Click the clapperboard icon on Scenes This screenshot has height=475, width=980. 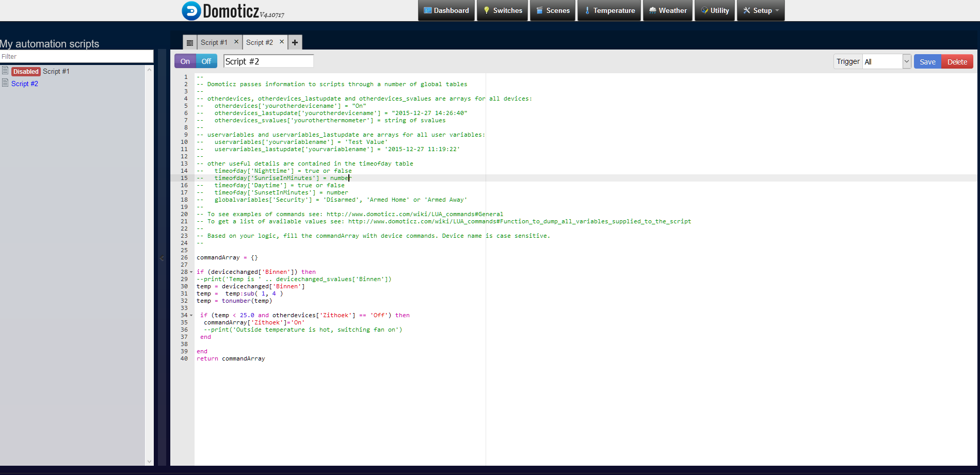[x=540, y=10]
